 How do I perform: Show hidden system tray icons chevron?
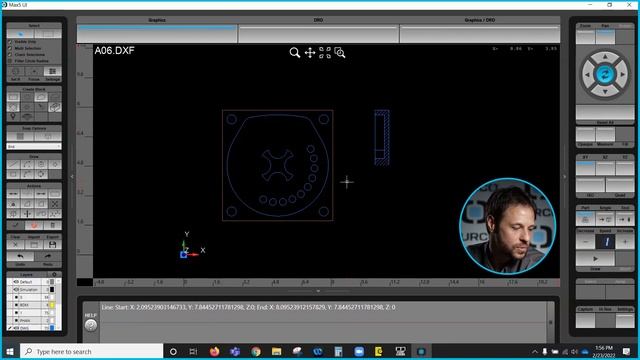[x=535, y=351]
